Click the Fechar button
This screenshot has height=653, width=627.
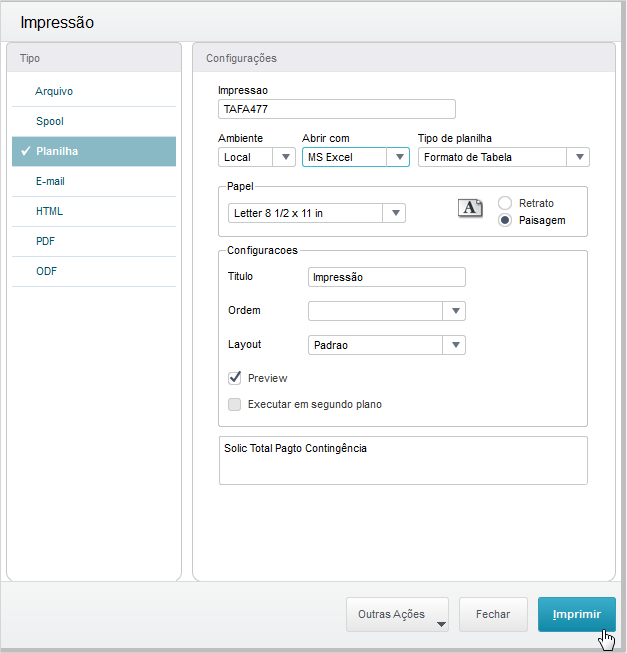493,615
